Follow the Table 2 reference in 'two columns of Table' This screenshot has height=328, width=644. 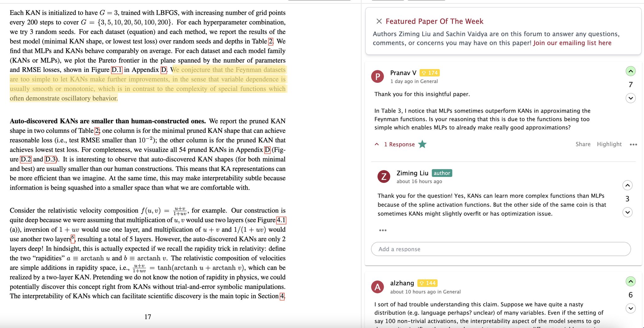click(x=97, y=131)
